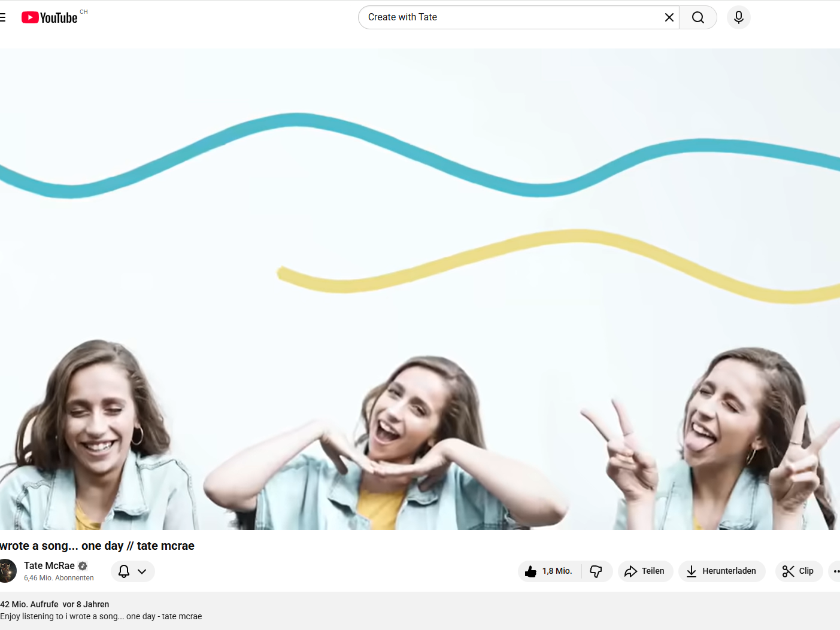Image resolution: width=840 pixels, height=630 pixels.
Task: Download the video with Herunterladen
Action: (721, 571)
